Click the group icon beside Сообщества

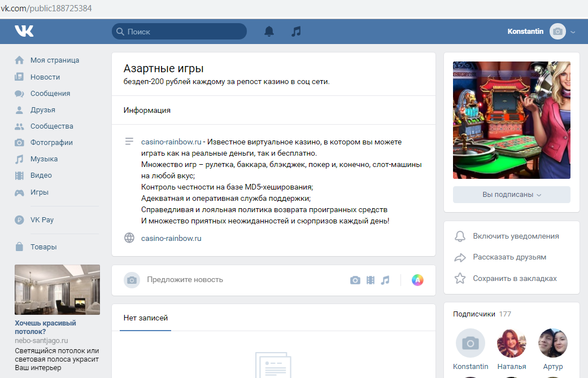tap(19, 126)
